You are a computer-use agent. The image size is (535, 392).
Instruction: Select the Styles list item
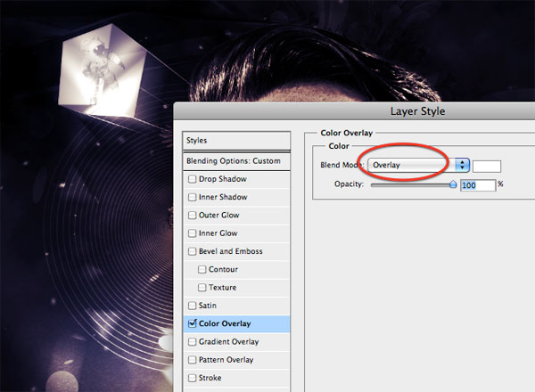pyautogui.click(x=236, y=141)
